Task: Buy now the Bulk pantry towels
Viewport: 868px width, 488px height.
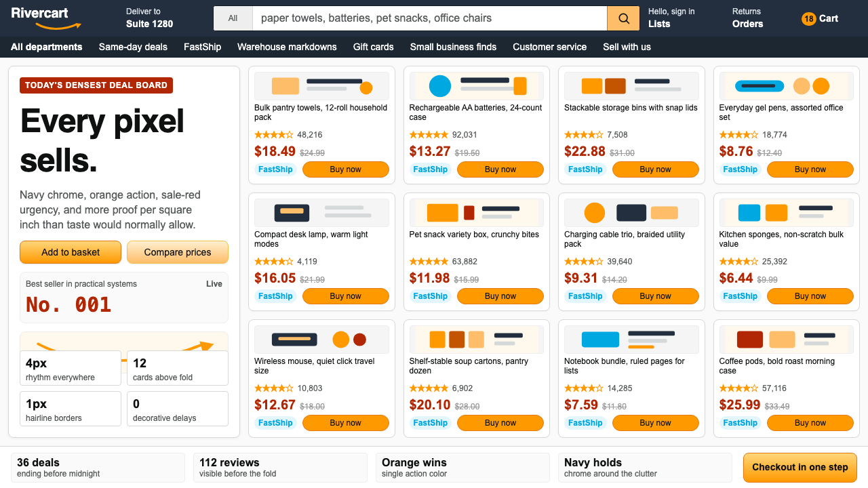Action: pos(346,169)
